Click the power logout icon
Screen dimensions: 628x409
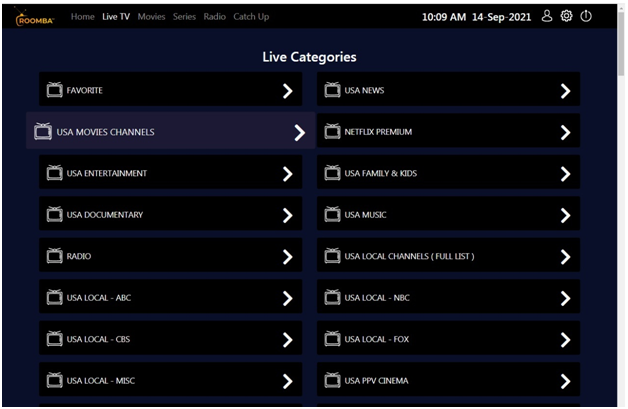pos(586,17)
